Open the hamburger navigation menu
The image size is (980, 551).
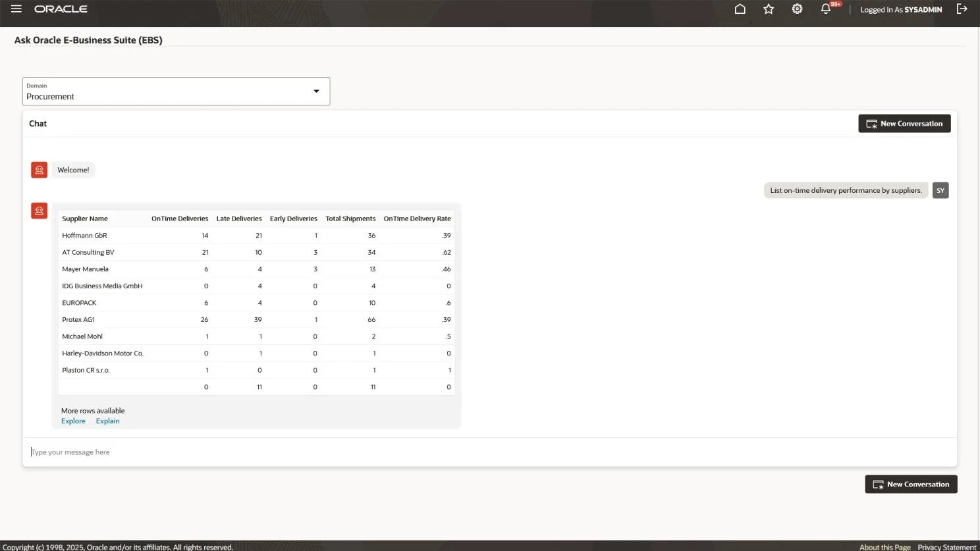point(16,9)
